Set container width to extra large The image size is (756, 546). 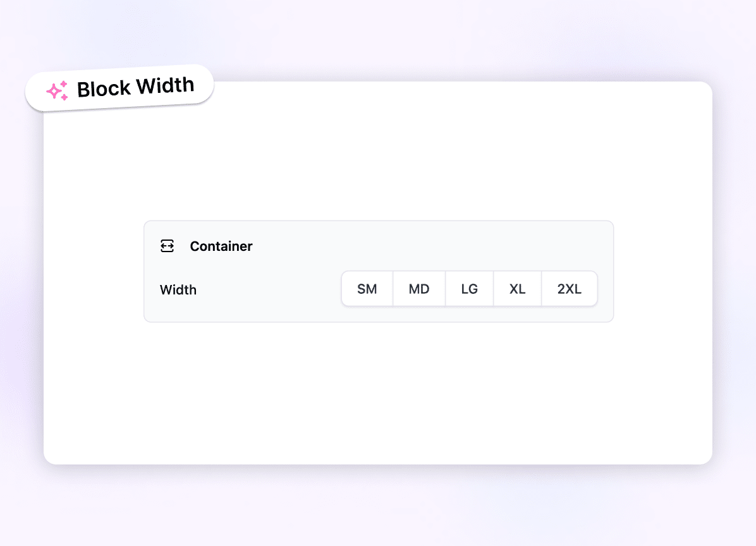coord(517,289)
